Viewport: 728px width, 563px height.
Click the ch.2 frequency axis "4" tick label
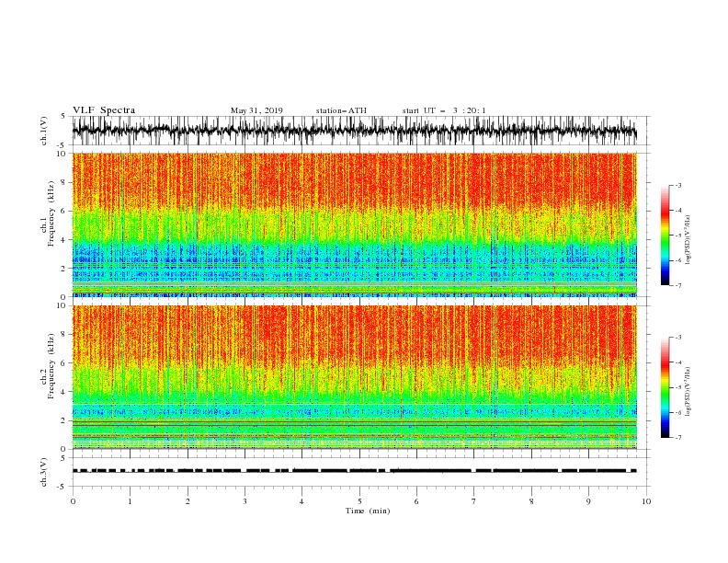63,392
